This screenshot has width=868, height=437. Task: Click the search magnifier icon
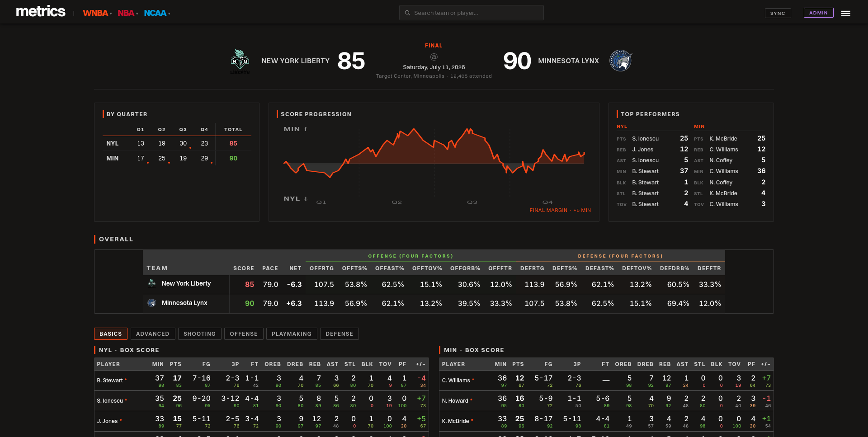click(407, 13)
